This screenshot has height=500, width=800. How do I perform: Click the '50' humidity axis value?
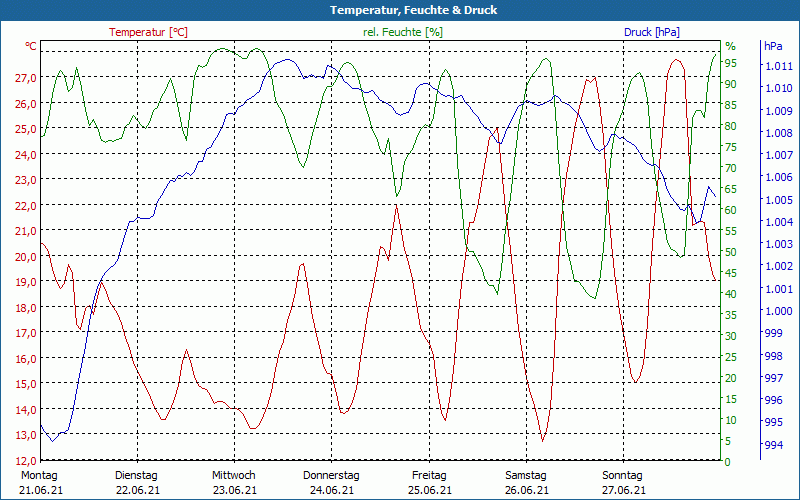point(731,252)
